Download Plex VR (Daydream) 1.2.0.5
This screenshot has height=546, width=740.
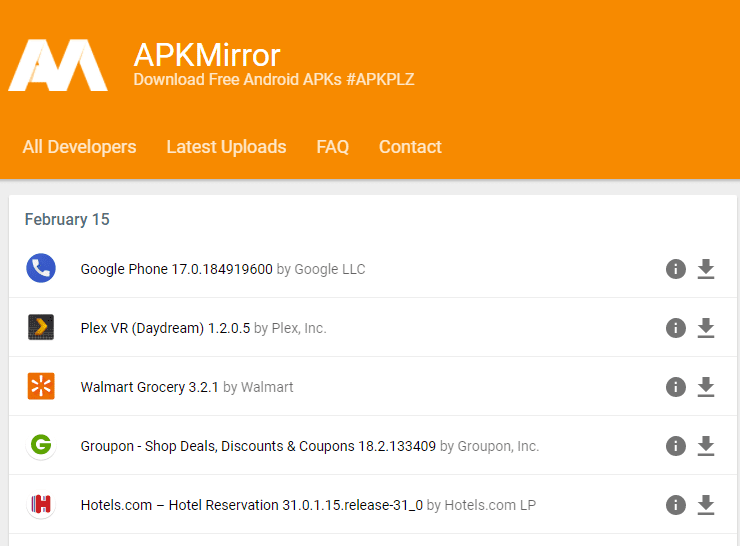tap(706, 328)
